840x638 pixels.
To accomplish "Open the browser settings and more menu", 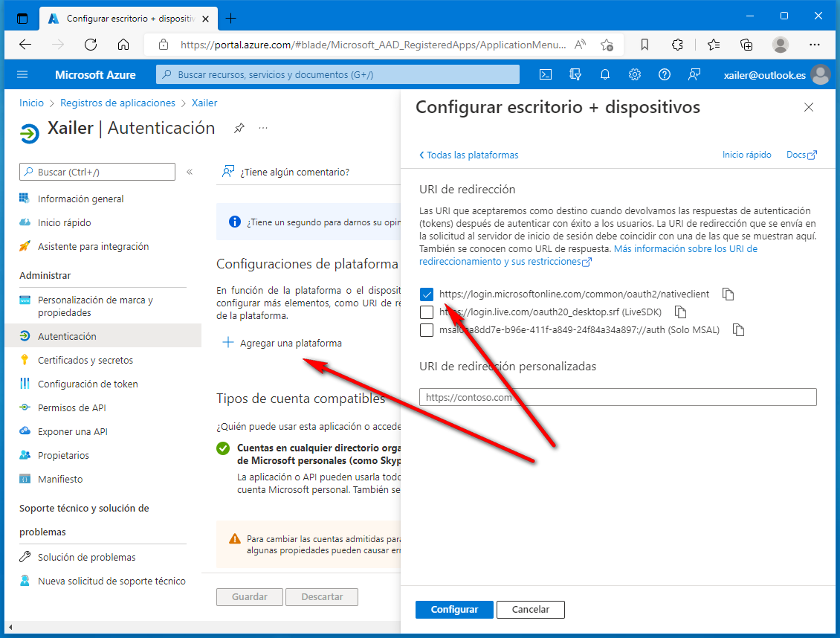I will point(815,45).
